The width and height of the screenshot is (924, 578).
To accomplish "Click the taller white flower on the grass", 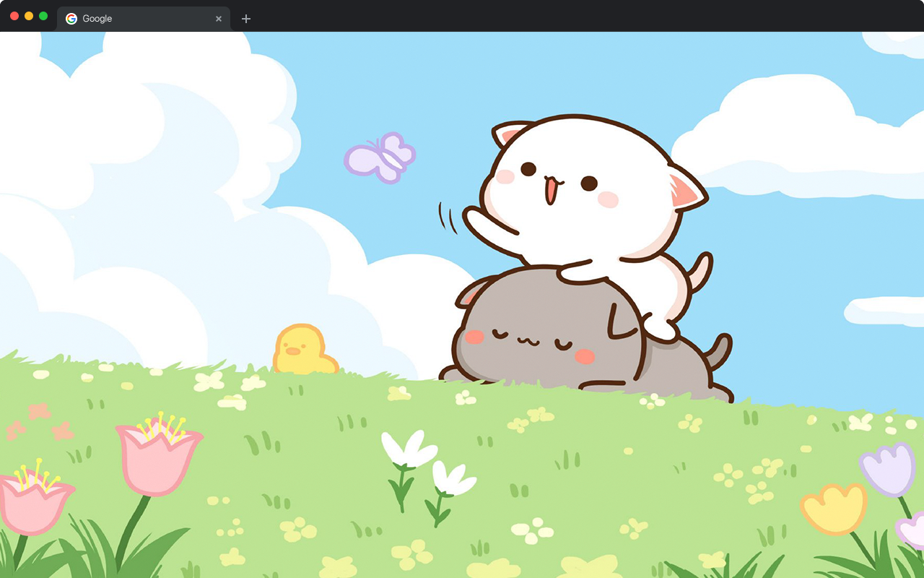I will [x=407, y=449].
